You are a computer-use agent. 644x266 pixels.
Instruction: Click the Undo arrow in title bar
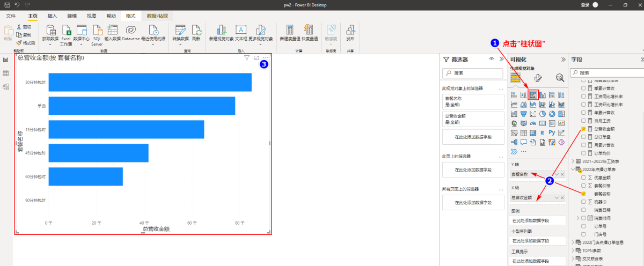coord(17,4)
